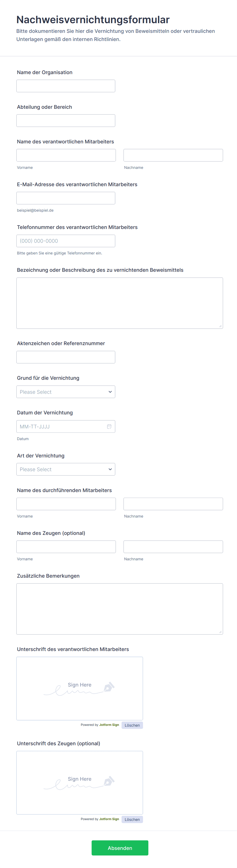The width and height of the screenshot is (237, 868).
Task: Focus the Abteilung oder Bereich input
Action: (66, 121)
